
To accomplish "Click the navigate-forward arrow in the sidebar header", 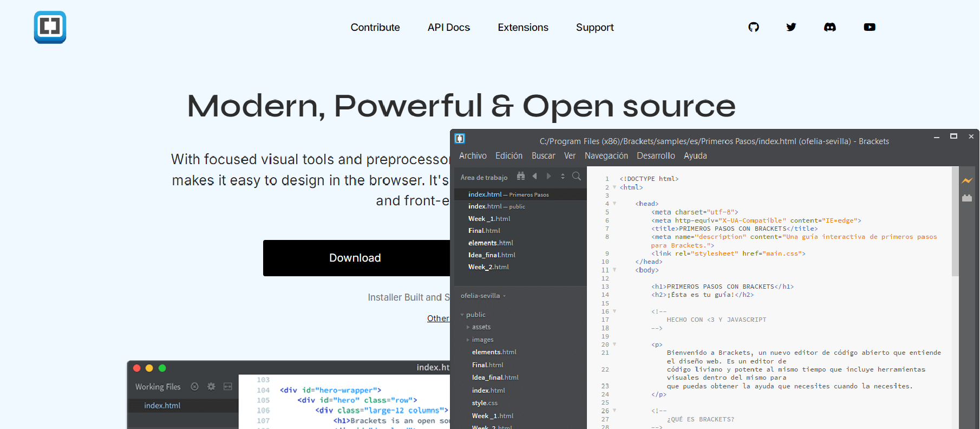I will [548, 176].
